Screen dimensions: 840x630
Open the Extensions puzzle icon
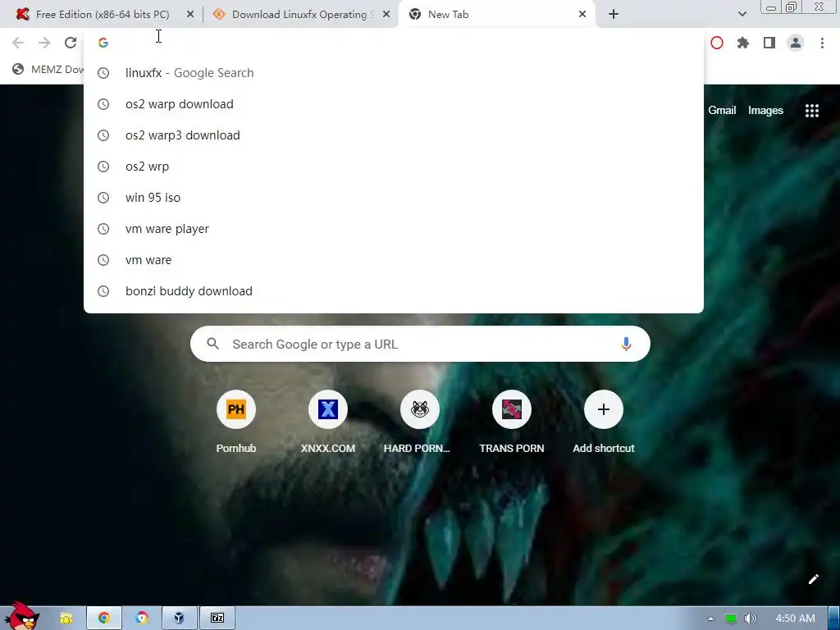pos(742,43)
